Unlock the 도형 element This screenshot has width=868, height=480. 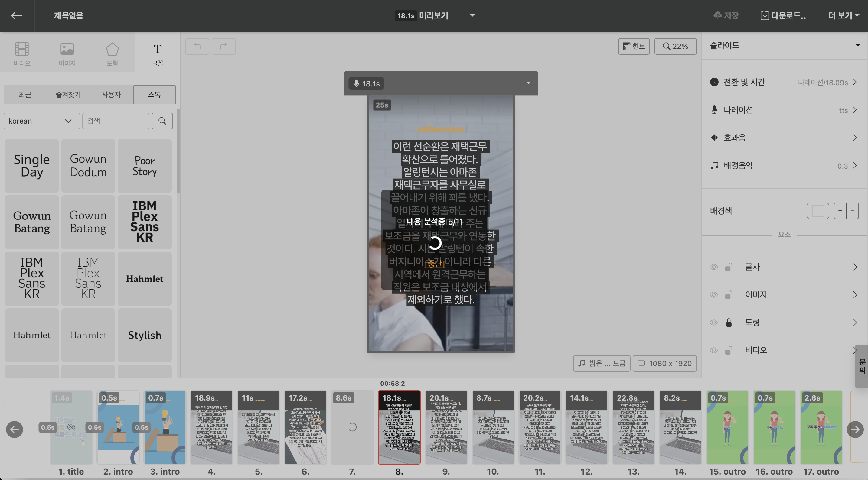click(729, 323)
